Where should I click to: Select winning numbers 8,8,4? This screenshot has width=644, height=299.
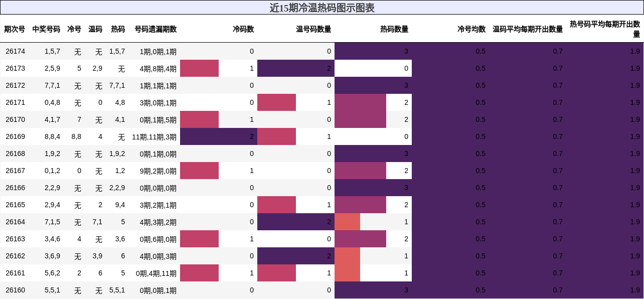[52, 136]
